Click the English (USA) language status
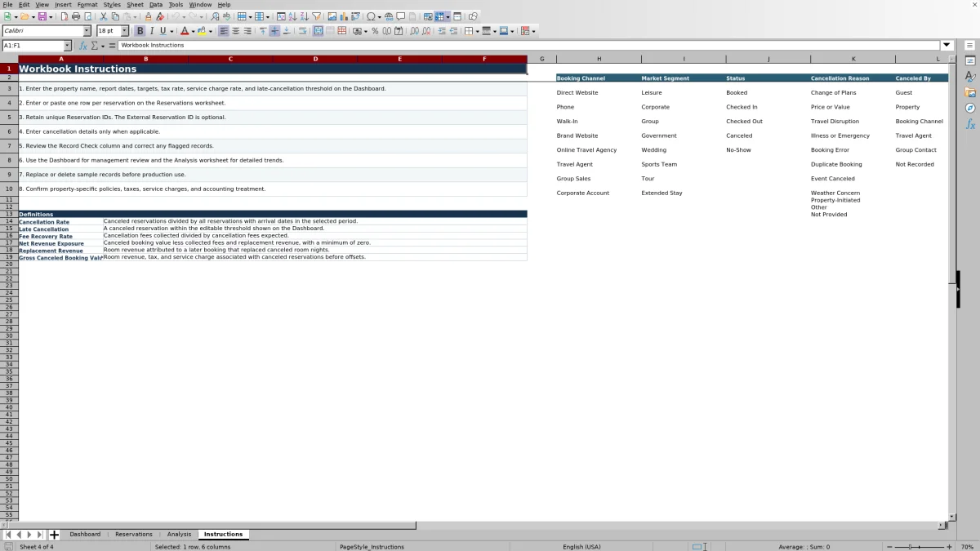The height and width of the screenshot is (551, 980). coord(581,547)
